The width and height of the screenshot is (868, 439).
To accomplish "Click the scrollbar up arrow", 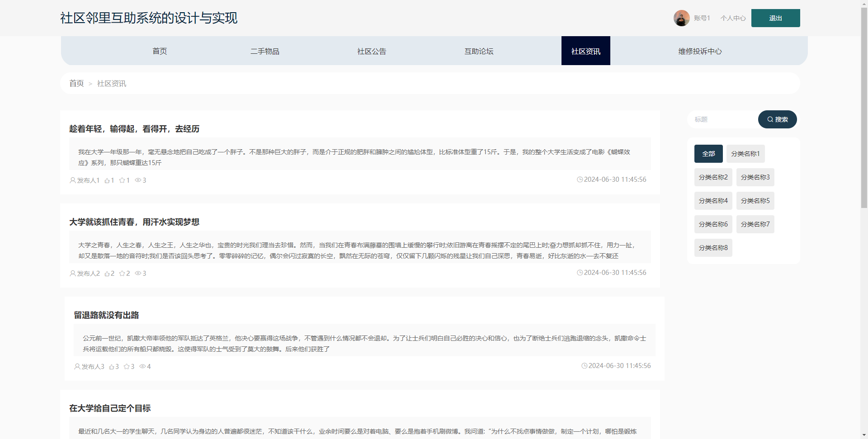I will tap(864, 3).
